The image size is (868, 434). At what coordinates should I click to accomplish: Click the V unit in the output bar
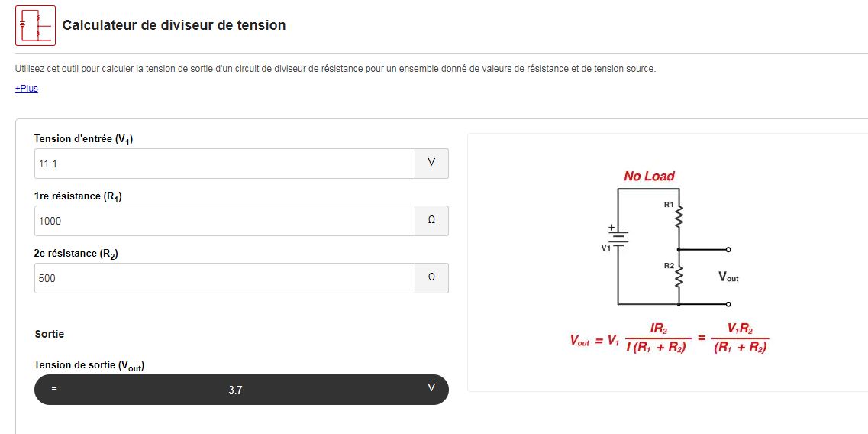tap(431, 387)
